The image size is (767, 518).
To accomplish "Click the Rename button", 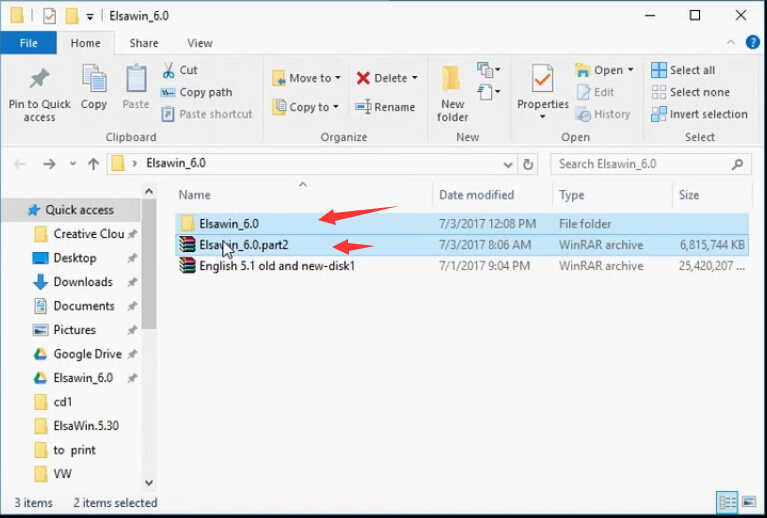I will 385,107.
